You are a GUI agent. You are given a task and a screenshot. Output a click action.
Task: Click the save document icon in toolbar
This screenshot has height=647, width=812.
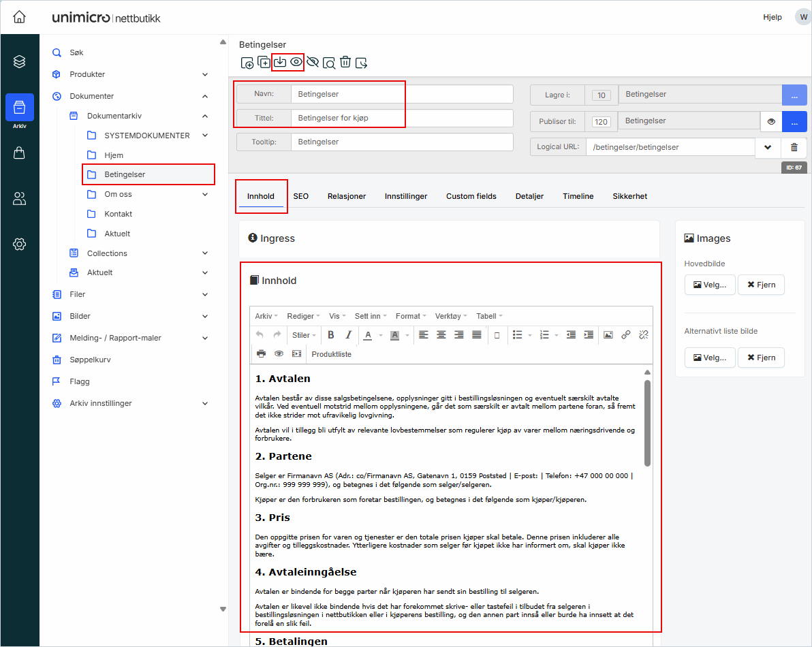(279, 62)
